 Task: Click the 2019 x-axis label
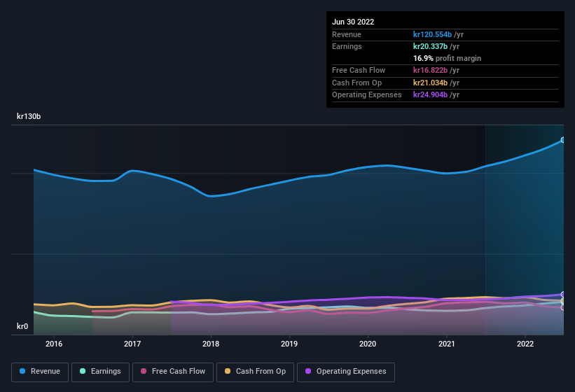click(x=289, y=344)
